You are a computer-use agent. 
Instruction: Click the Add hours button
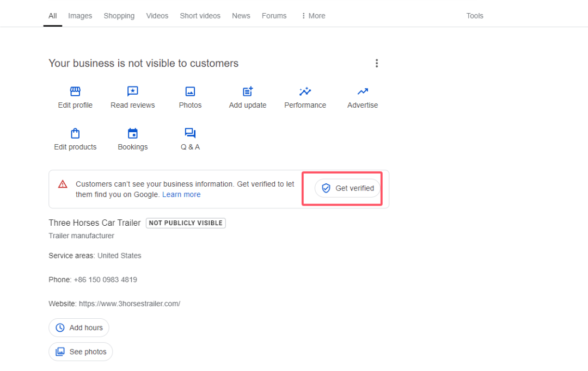[79, 327]
